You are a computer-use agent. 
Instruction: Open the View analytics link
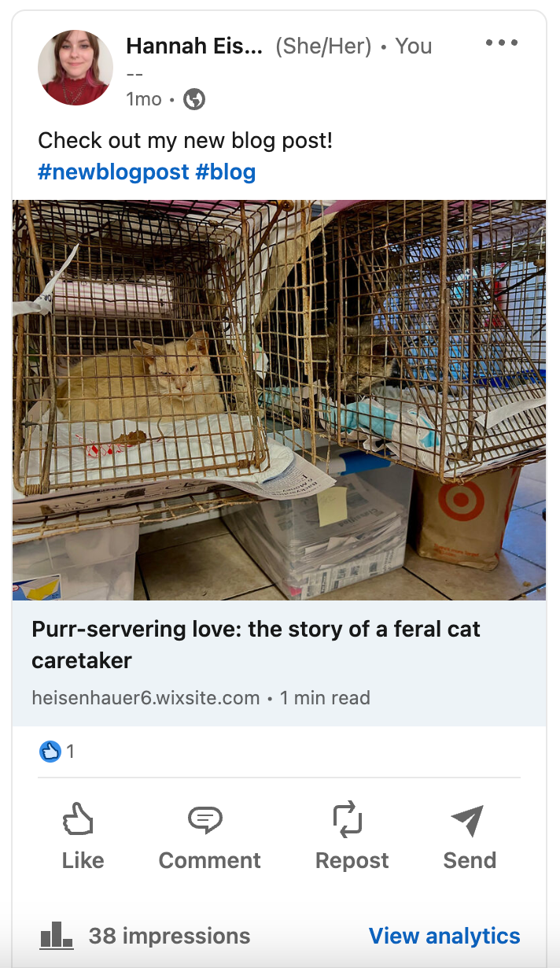coord(444,936)
